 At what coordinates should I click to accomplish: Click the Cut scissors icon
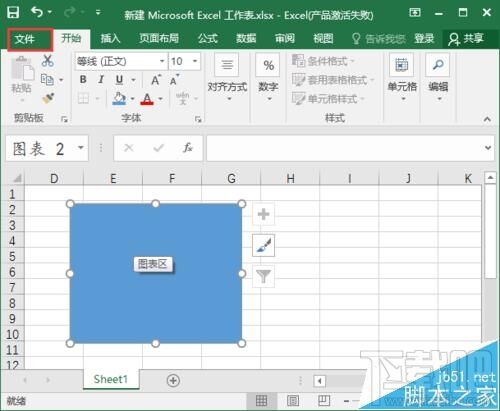[48, 60]
